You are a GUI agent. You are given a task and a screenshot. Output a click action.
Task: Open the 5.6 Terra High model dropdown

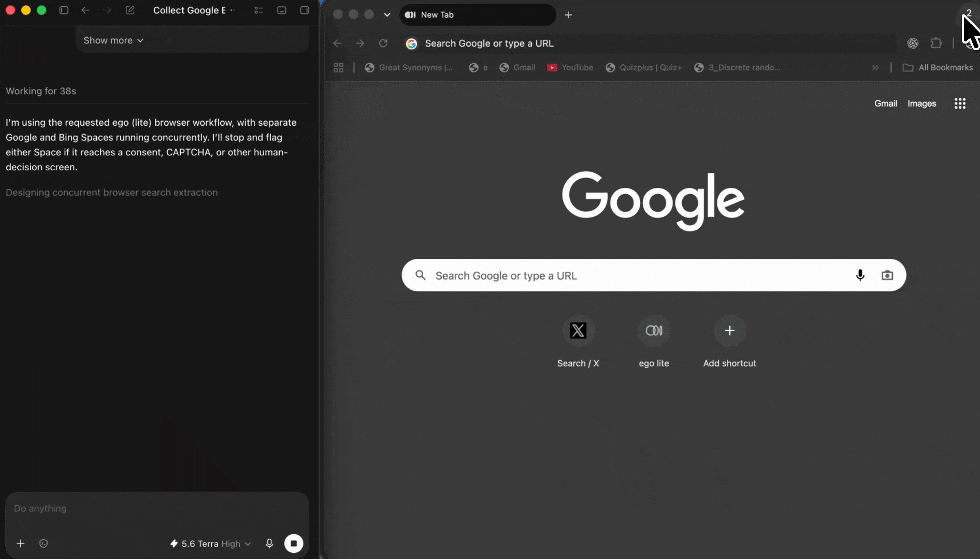[211, 543]
